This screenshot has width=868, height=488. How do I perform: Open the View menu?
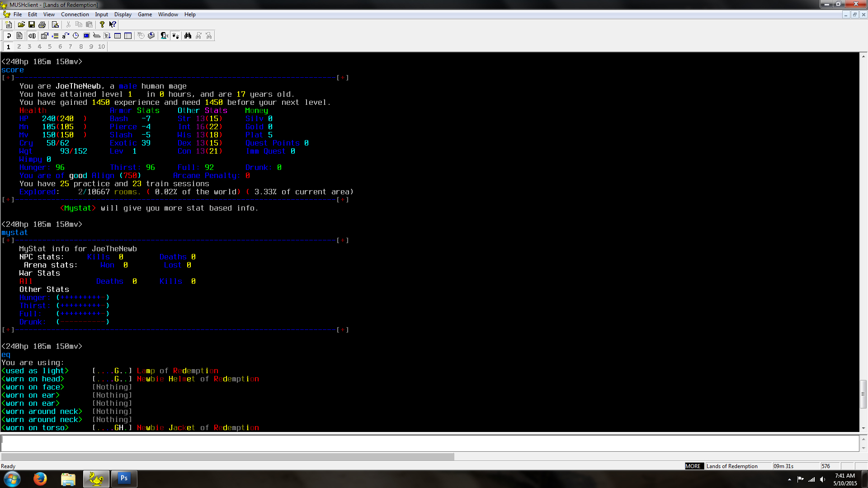(49, 14)
